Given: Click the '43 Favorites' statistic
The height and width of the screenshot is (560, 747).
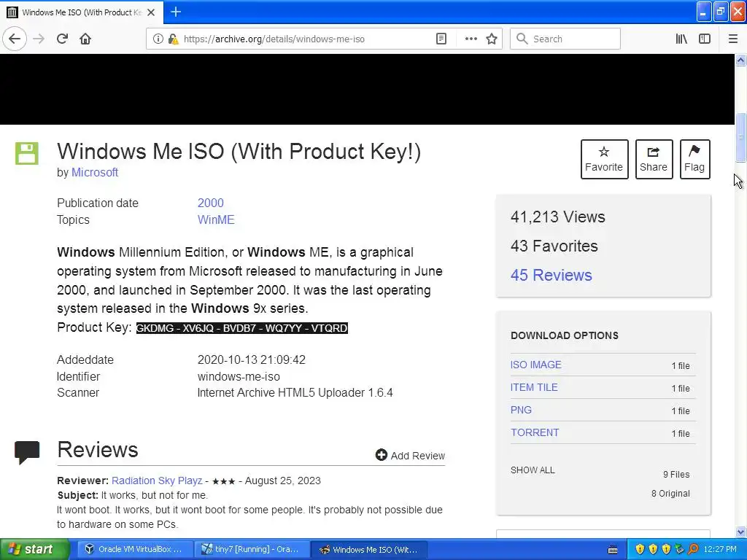Looking at the screenshot, I should pos(554,246).
